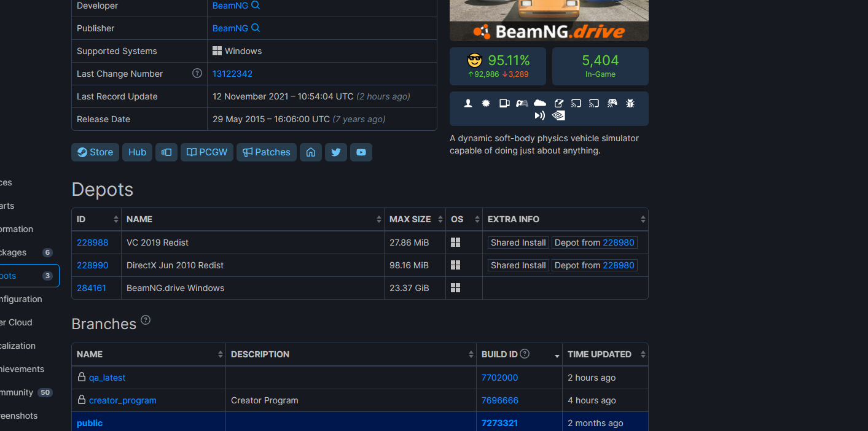This screenshot has height=431, width=868.
Task: Click help icon next to Branches heading
Action: coord(146,320)
